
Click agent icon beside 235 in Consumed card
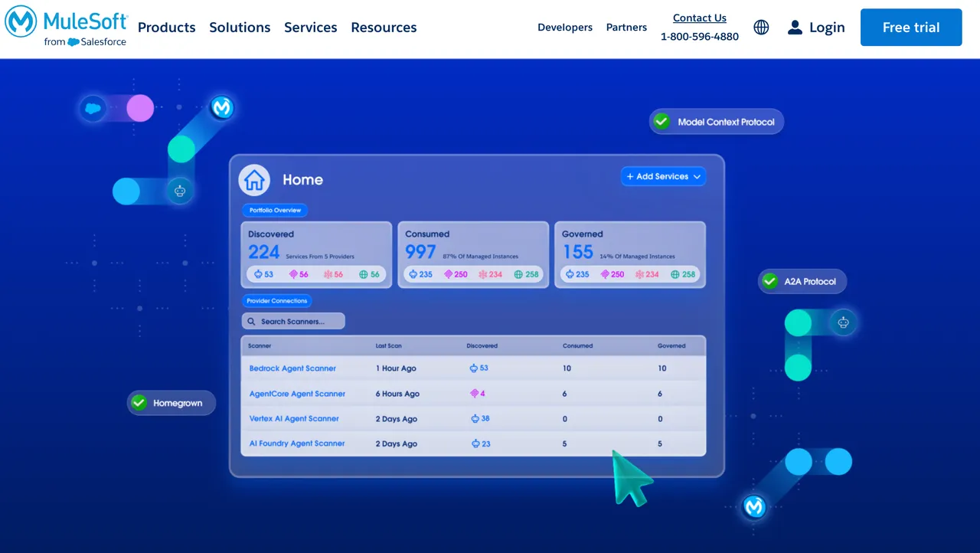point(413,274)
